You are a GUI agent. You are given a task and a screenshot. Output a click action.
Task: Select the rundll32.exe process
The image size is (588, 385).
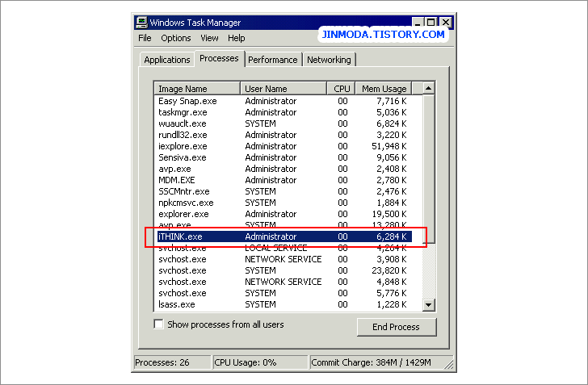(x=283, y=135)
